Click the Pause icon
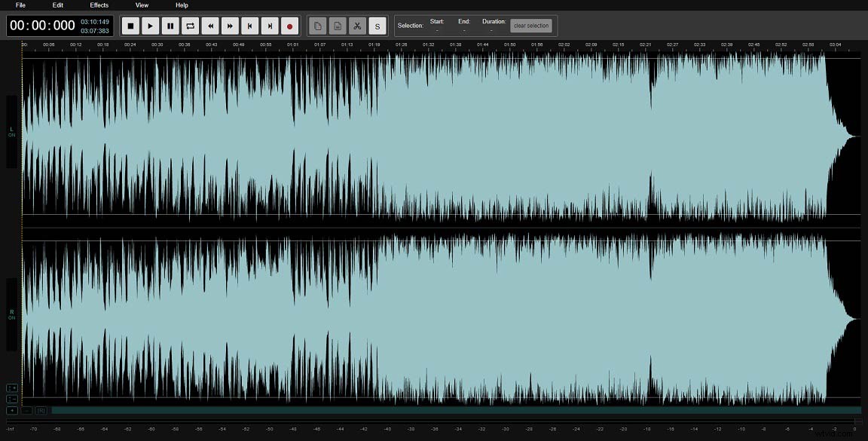The height and width of the screenshot is (441, 868). click(x=170, y=26)
